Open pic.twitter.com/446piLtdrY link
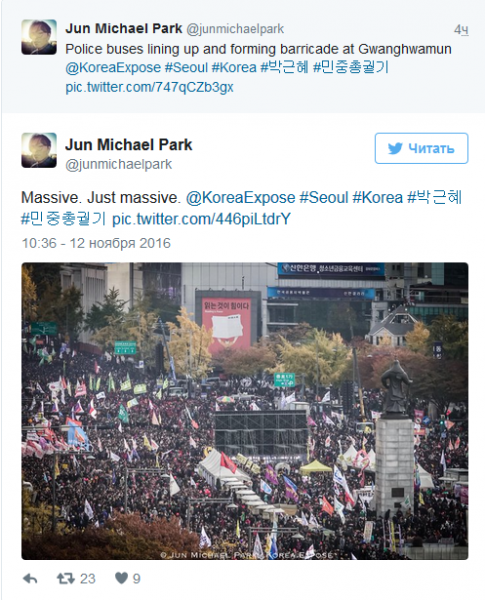Image resolution: width=485 pixels, height=600 pixels. pyautogui.click(x=201, y=219)
